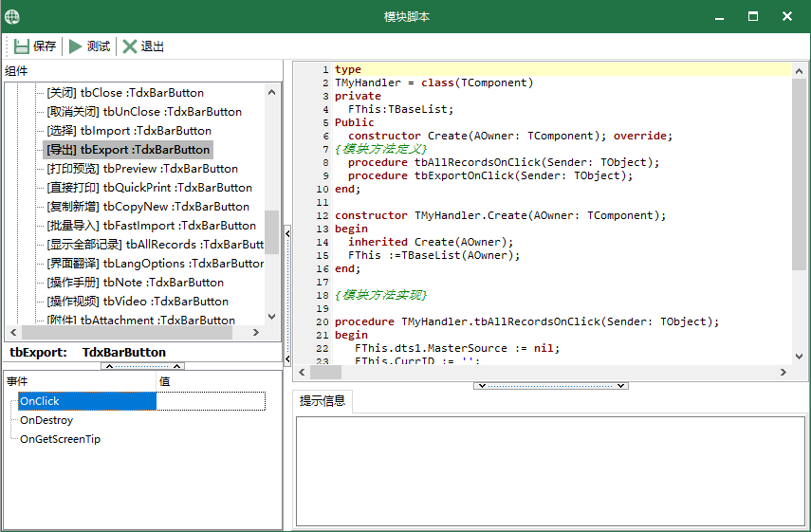The height and width of the screenshot is (532, 811).
Task: Select [打印预览] tbPreview tree item
Action: click(x=142, y=169)
